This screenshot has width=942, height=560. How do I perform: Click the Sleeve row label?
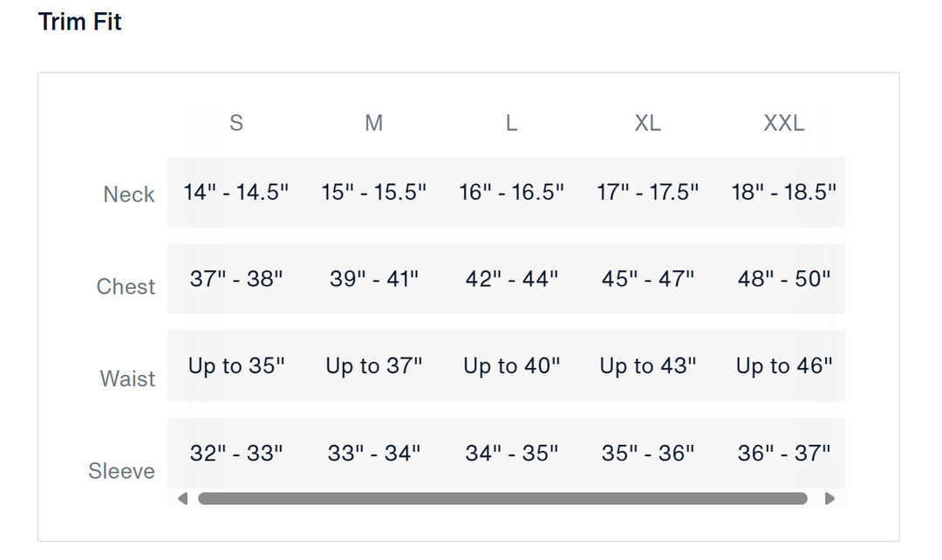(121, 471)
